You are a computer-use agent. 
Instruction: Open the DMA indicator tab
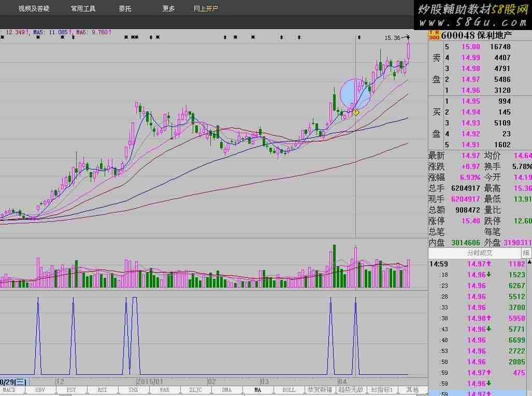point(226,390)
